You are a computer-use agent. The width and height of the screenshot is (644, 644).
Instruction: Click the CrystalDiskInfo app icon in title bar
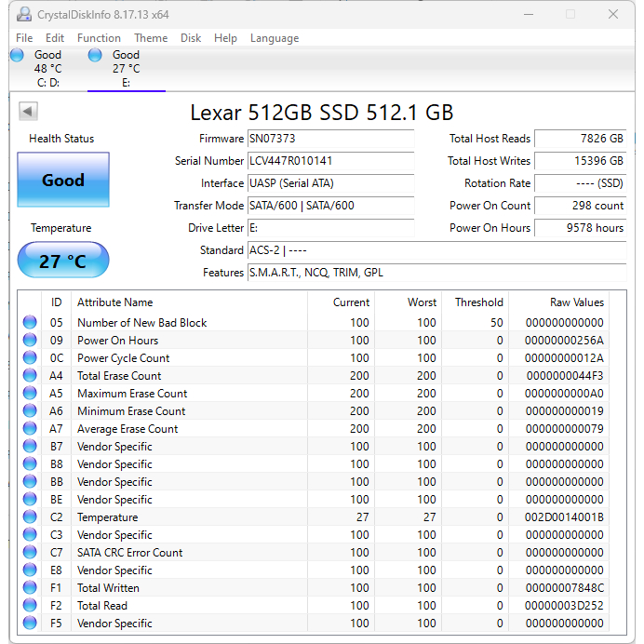(24, 15)
